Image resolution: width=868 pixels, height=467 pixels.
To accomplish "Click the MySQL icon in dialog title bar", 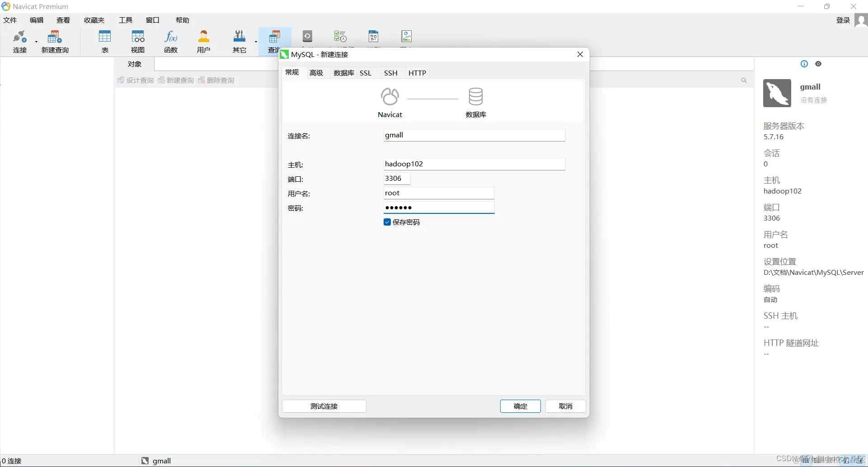I will click(284, 54).
